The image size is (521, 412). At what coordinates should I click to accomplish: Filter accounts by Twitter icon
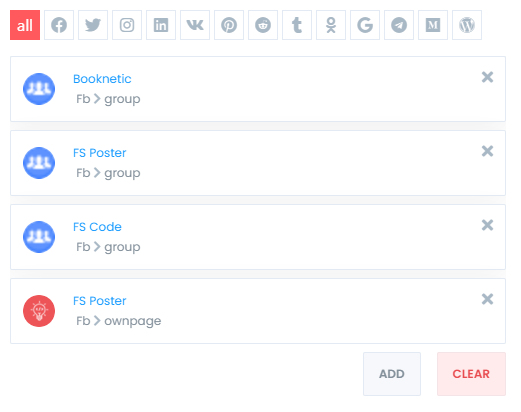click(x=93, y=25)
